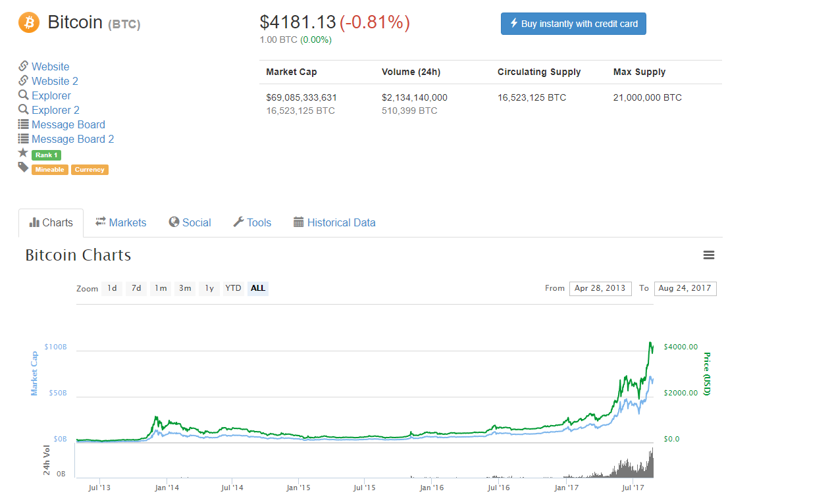The height and width of the screenshot is (504, 830).
Task: Set chart zoom to 1m
Action: coord(161,288)
